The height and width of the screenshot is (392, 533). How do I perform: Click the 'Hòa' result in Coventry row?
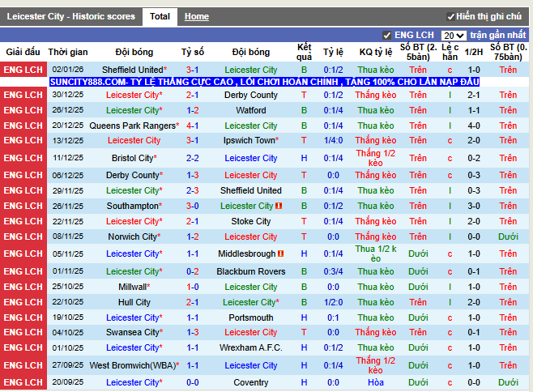(x=376, y=382)
